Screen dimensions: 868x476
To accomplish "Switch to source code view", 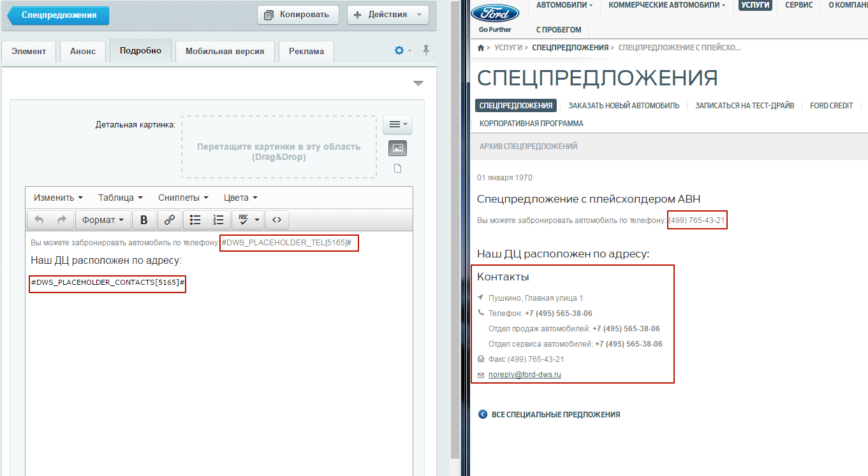I will (x=277, y=220).
